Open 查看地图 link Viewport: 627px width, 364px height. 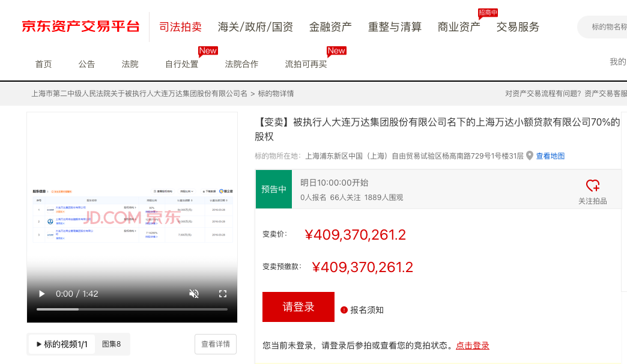550,156
